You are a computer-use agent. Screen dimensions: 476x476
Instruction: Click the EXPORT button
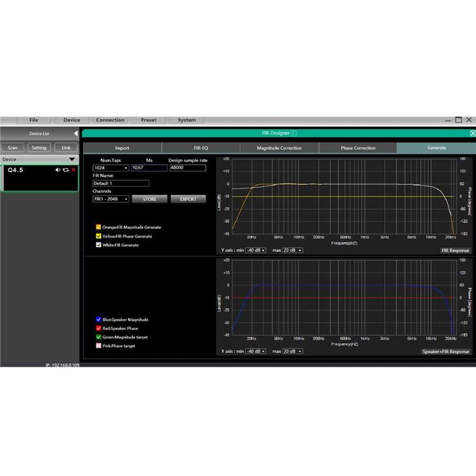point(188,199)
